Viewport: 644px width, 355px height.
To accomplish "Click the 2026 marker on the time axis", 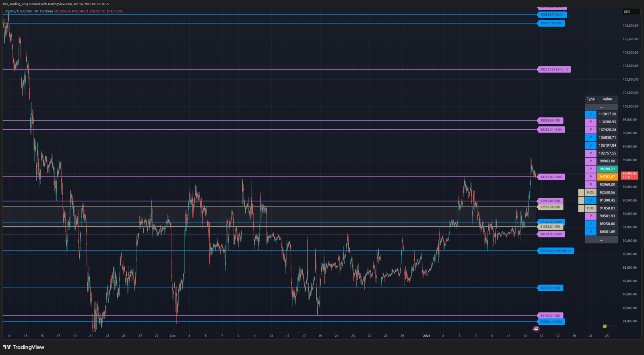I will (427, 336).
